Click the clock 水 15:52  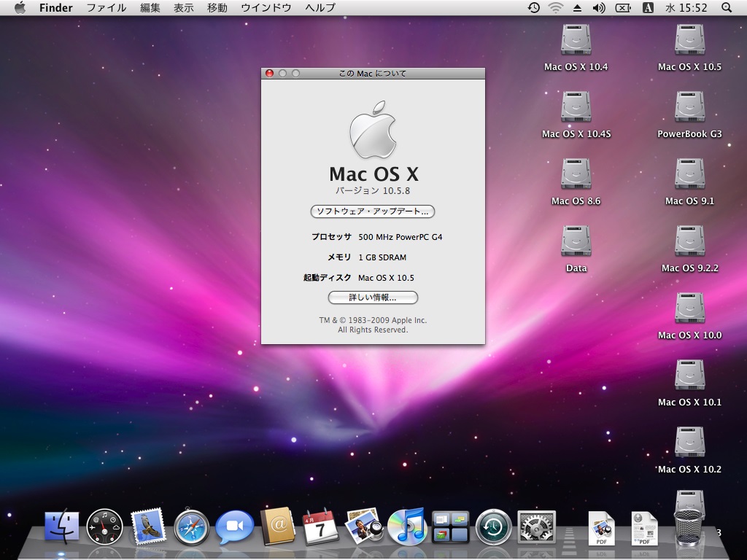[686, 7]
